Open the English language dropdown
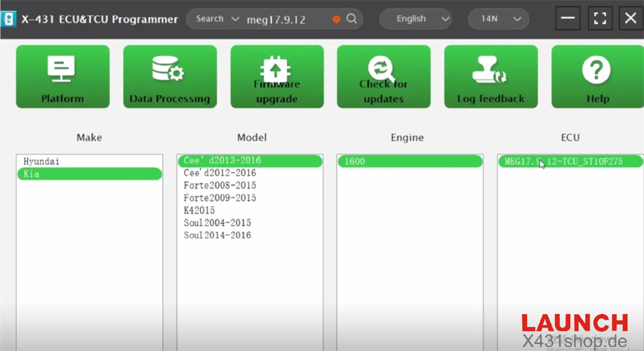Image resolution: width=644 pixels, height=351 pixels. (x=416, y=19)
